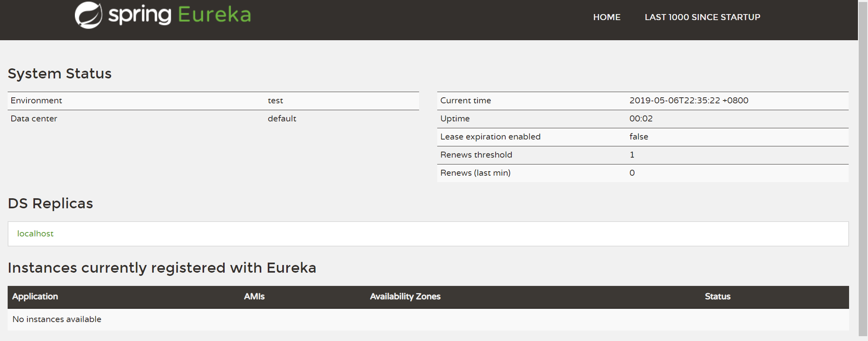The image size is (868, 341).
Task: Click the Uptime label
Action: click(x=455, y=119)
